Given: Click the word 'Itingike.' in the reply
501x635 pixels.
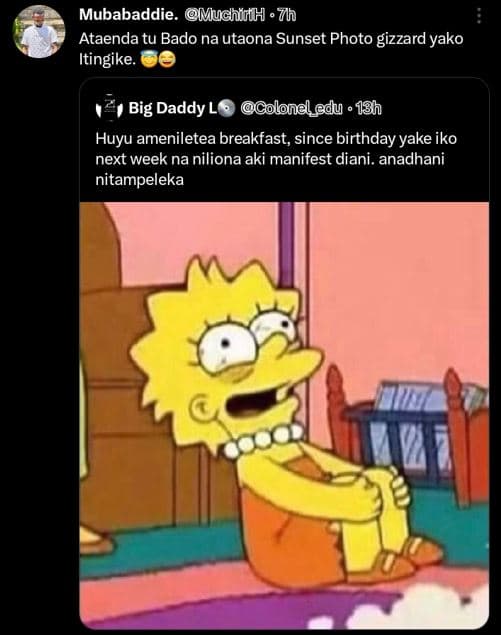Looking at the screenshot, I should (x=107, y=60).
